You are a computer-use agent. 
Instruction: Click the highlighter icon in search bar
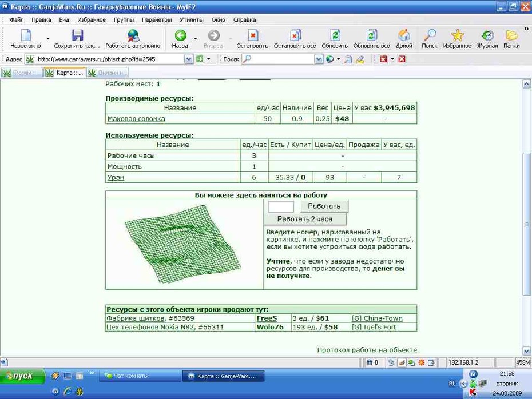360,59
